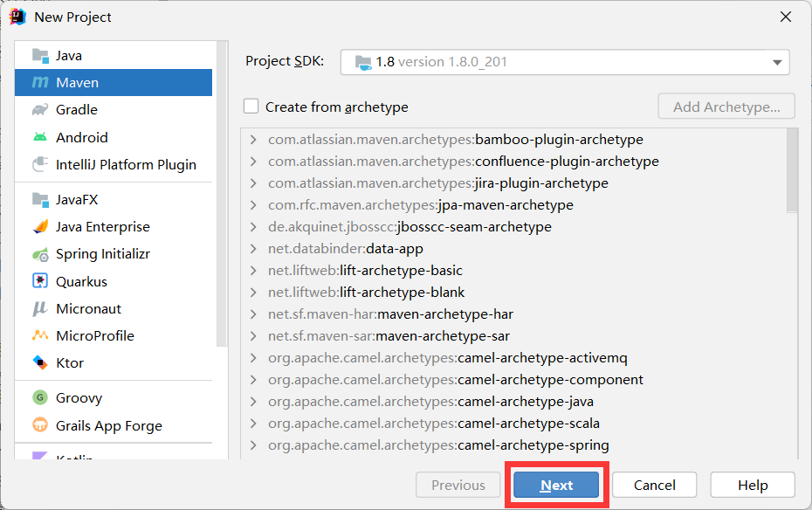Expand maven-archetype-har entry
Screen dimensions: 812x510
tap(253, 314)
